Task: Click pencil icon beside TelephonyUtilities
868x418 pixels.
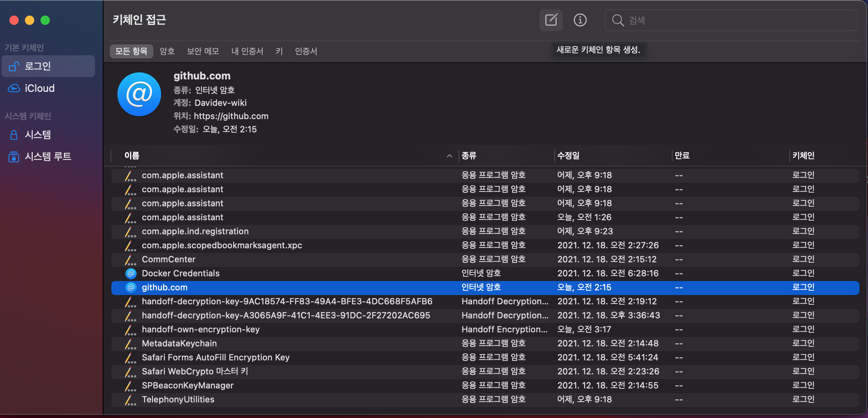Action: (x=130, y=400)
